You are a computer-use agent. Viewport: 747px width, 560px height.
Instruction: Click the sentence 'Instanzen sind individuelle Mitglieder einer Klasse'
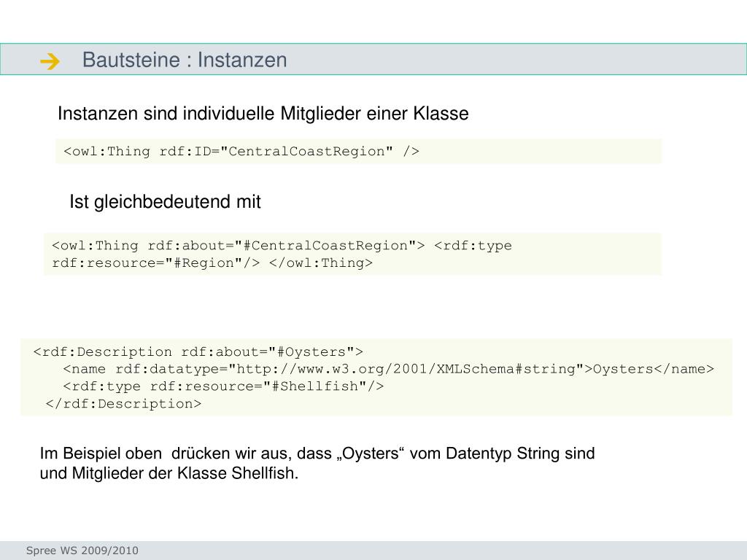point(263,114)
